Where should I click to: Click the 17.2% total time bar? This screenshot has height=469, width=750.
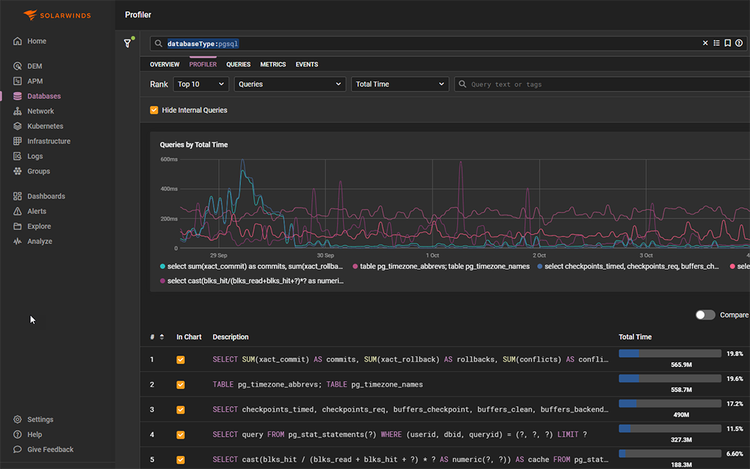tap(670, 404)
